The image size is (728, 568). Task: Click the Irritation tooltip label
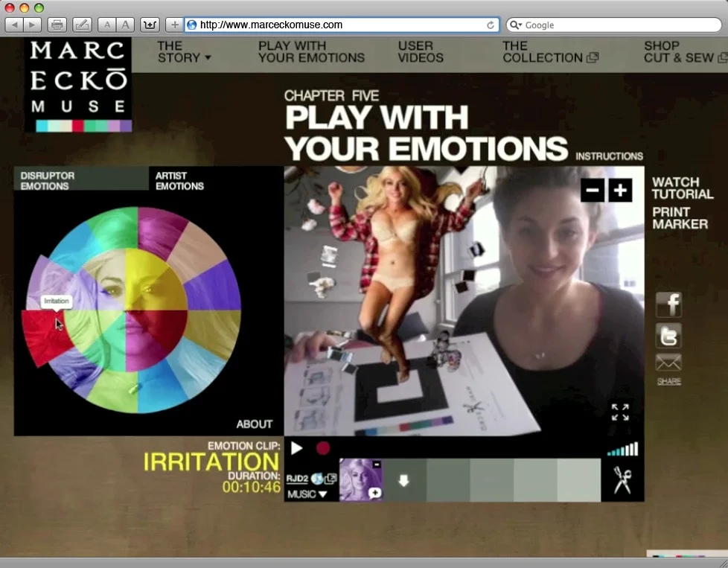click(x=56, y=301)
